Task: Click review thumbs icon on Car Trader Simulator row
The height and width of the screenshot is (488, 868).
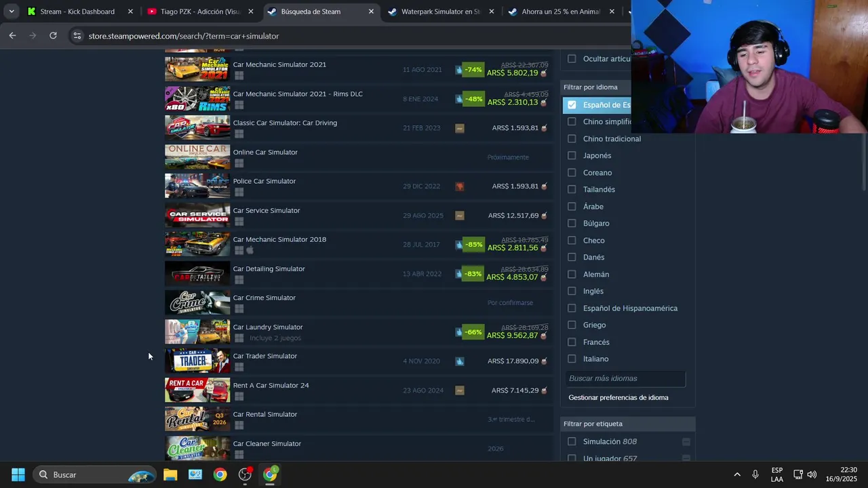Action: (460, 361)
